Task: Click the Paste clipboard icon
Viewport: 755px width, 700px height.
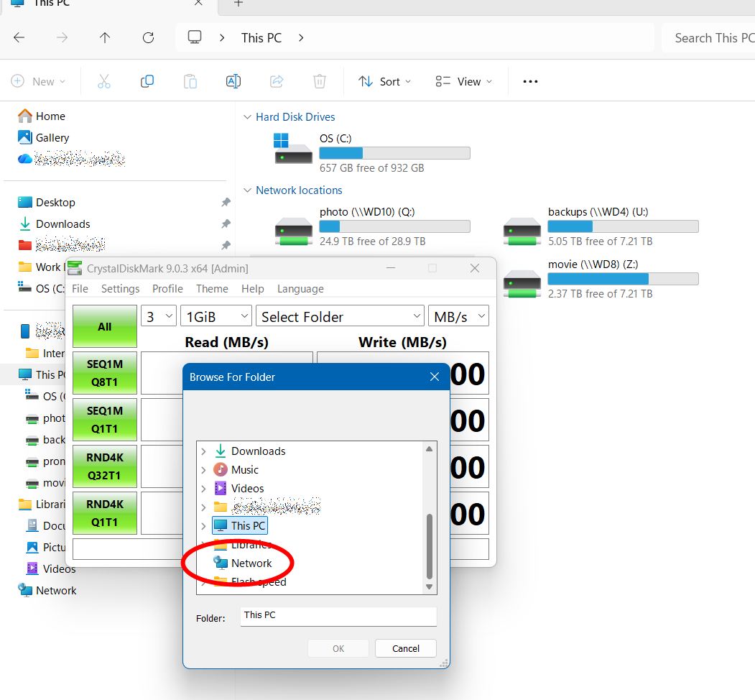Action: 190,81
